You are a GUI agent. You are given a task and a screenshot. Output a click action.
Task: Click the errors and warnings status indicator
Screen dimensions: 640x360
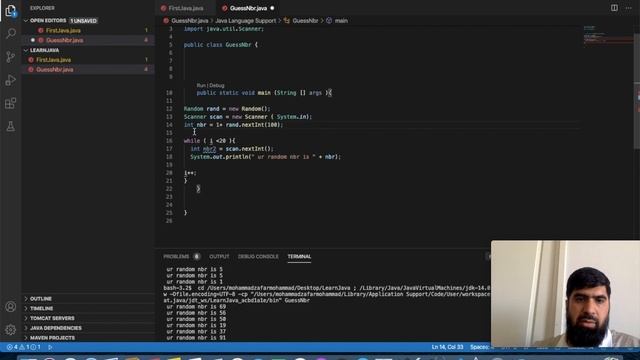pyautogui.click(x=23, y=347)
